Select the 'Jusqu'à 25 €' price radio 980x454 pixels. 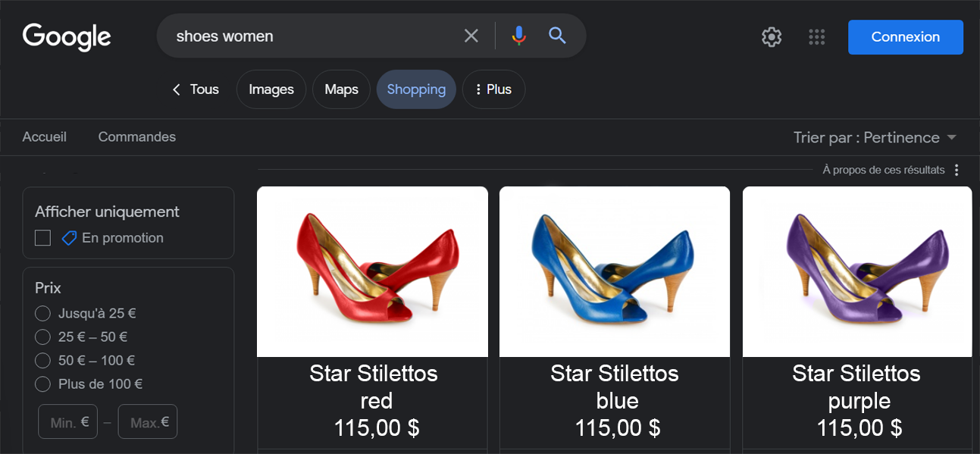click(43, 313)
